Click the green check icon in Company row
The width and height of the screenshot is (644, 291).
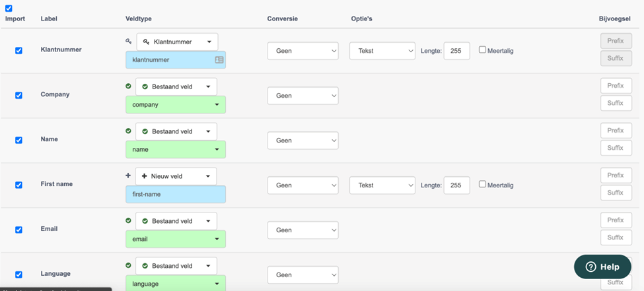pyautogui.click(x=128, y=86)
